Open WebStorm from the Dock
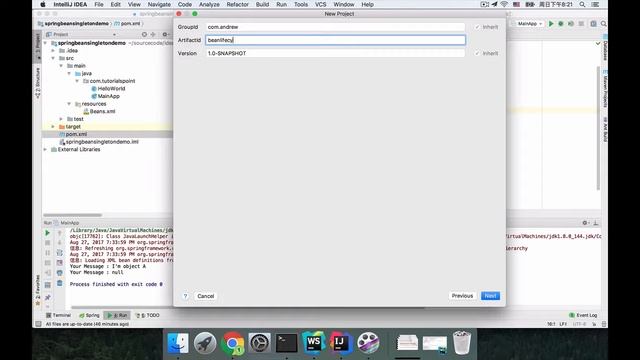The image size is (640, 360). 313,342
